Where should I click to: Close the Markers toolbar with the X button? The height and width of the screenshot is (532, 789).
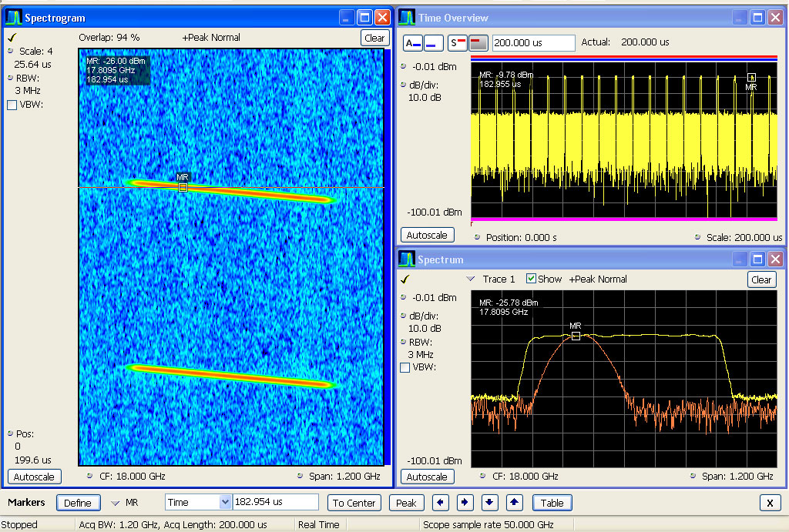tap(770, 503)
